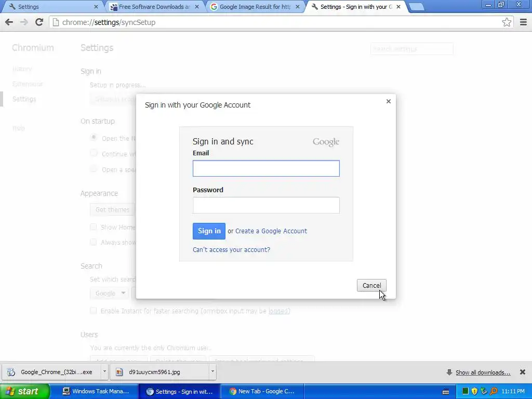Click the Cancel button in the dialog

[371, 285]
